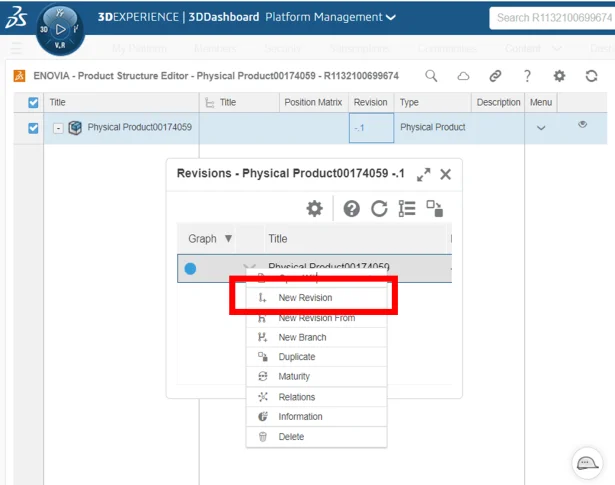Click the cloud icon in editor header
The height and width of the screenshot is (485, 615).
(463, 76)
